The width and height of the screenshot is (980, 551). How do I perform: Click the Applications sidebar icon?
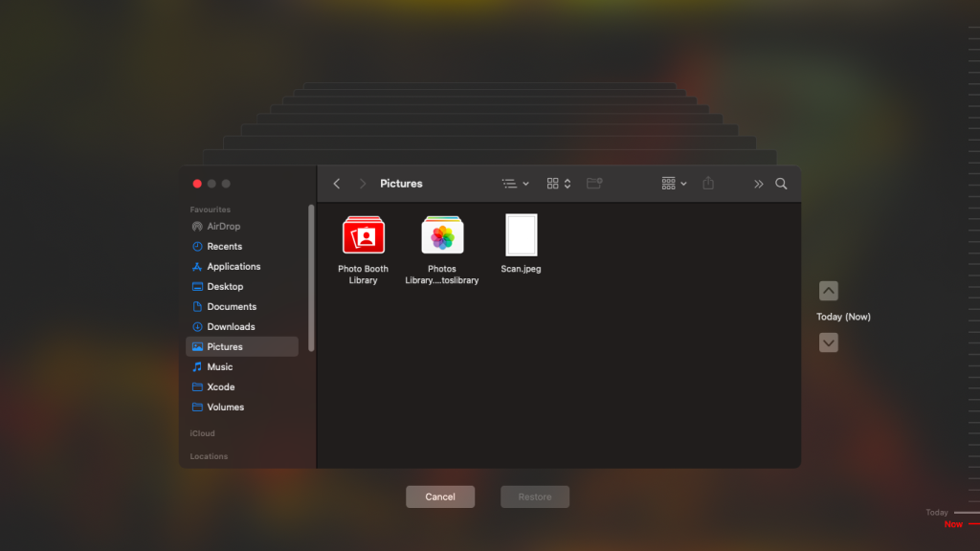(197, 267)
